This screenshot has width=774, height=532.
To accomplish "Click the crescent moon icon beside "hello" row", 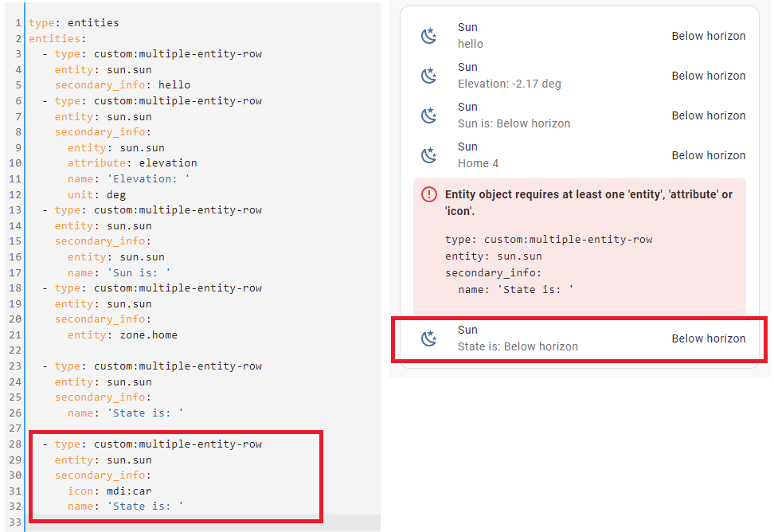I will click(428, 35).
